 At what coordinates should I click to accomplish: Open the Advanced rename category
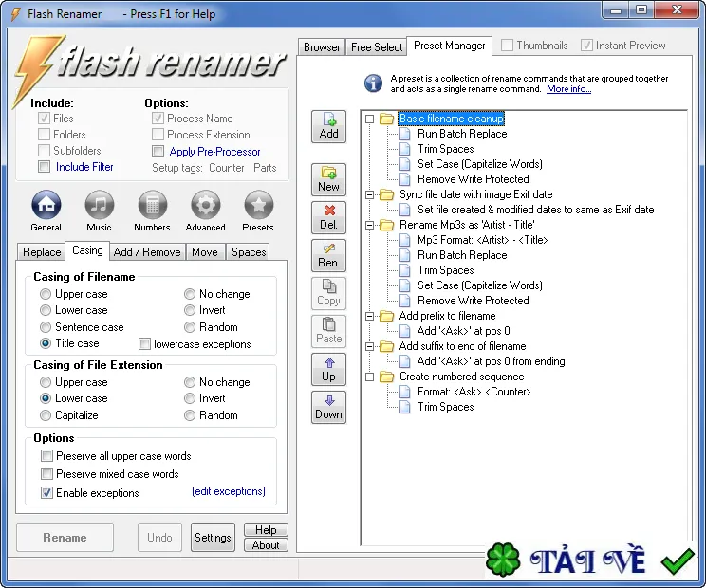[x=205, y=211]
